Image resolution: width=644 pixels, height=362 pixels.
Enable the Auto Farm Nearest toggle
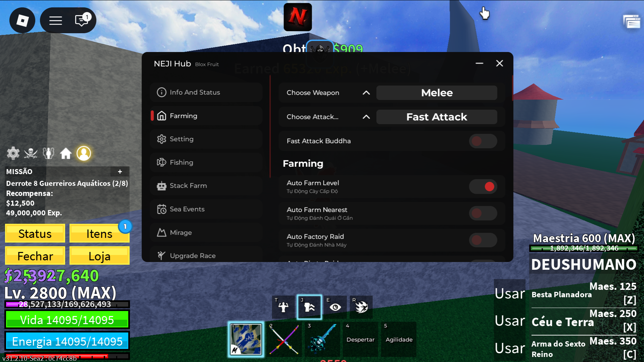point(483,213)
